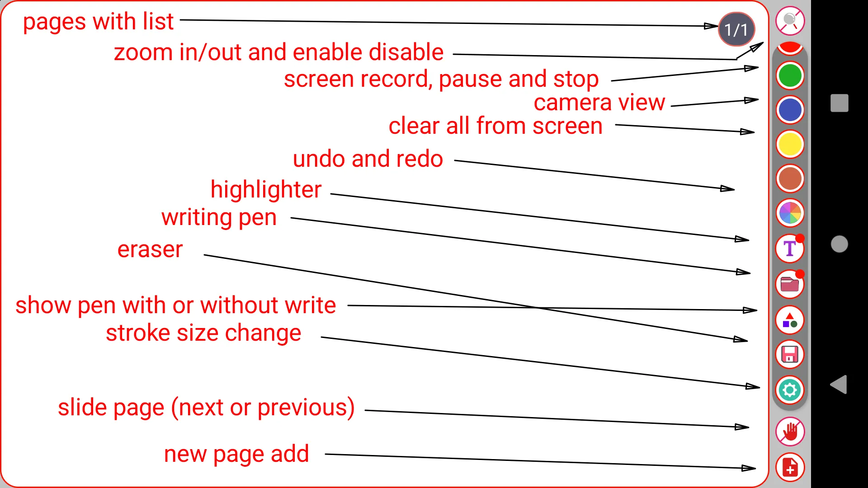Navigate slide page next or previous
The height and width of the screenshot is (488, 868).
(x=790, y=432)
